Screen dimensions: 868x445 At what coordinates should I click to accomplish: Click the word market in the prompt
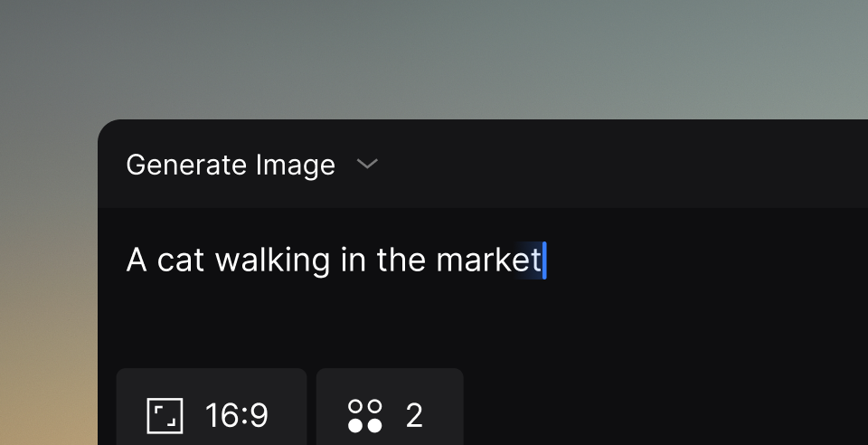[x=488, y=260]
